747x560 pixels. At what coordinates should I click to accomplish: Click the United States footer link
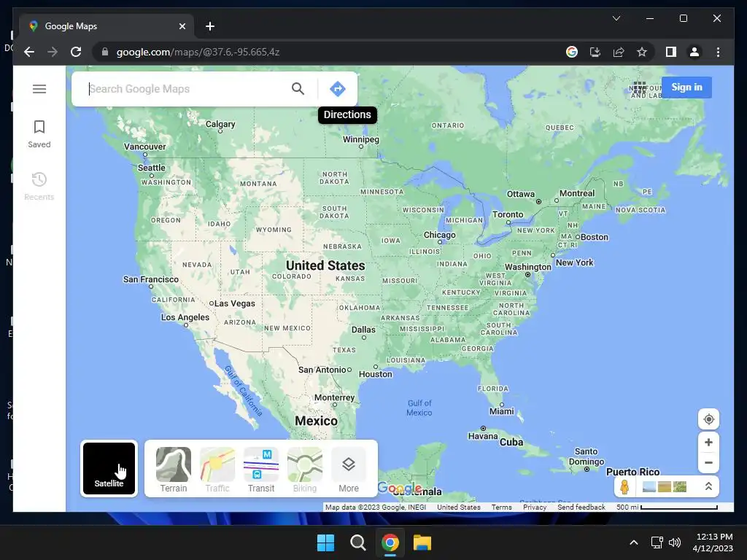(459, 507)
